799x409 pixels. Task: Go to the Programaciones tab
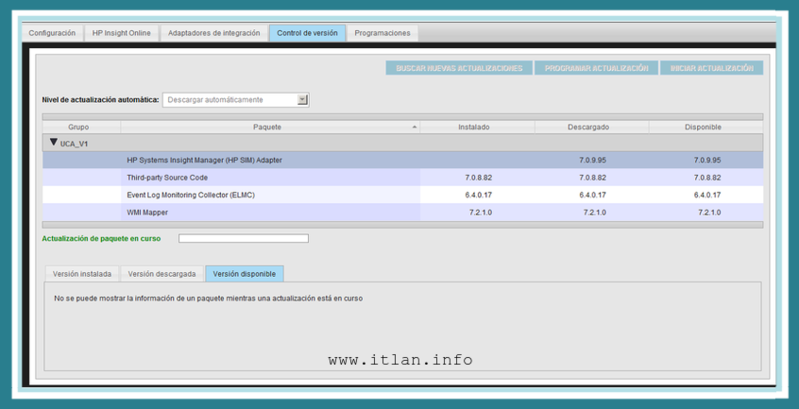pyautogui.click(x=382, y=33)
